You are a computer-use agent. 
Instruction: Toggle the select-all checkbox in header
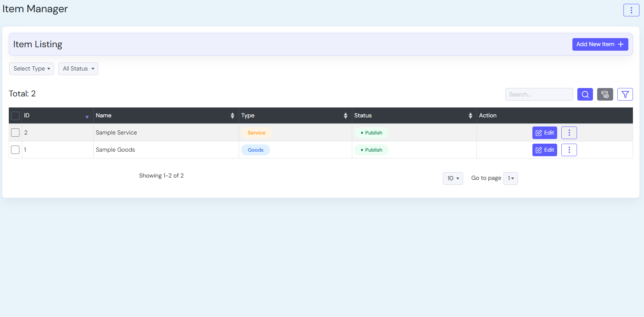[x=15, y=116]
